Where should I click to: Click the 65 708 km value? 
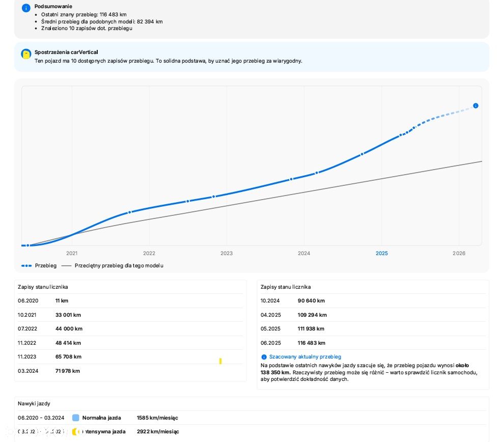(68, 357)
